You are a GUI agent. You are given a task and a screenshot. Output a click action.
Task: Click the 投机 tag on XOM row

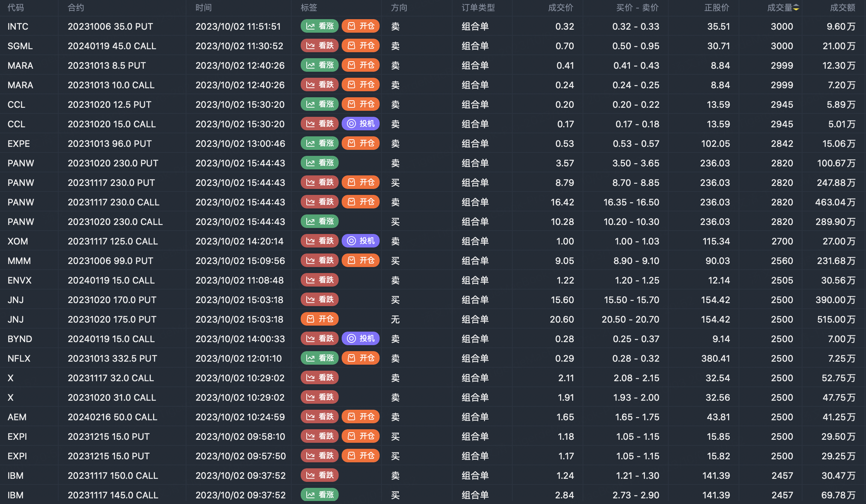[x=360, y=241]
